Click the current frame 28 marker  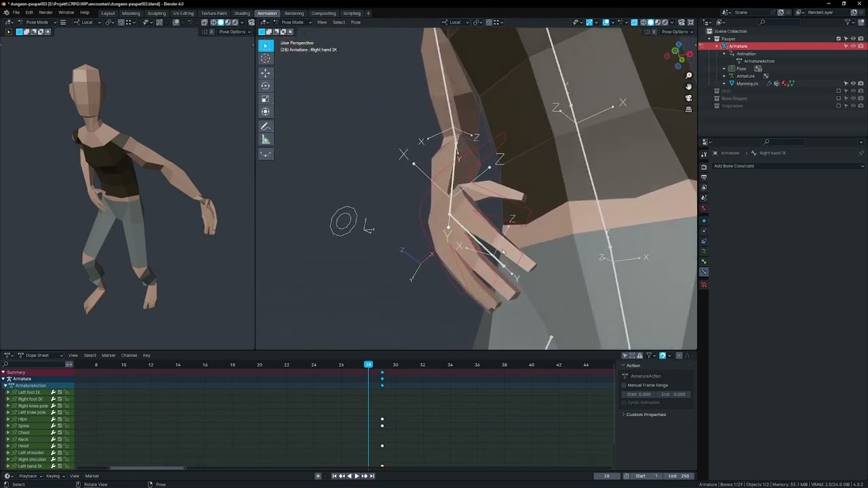pos(368,365)
